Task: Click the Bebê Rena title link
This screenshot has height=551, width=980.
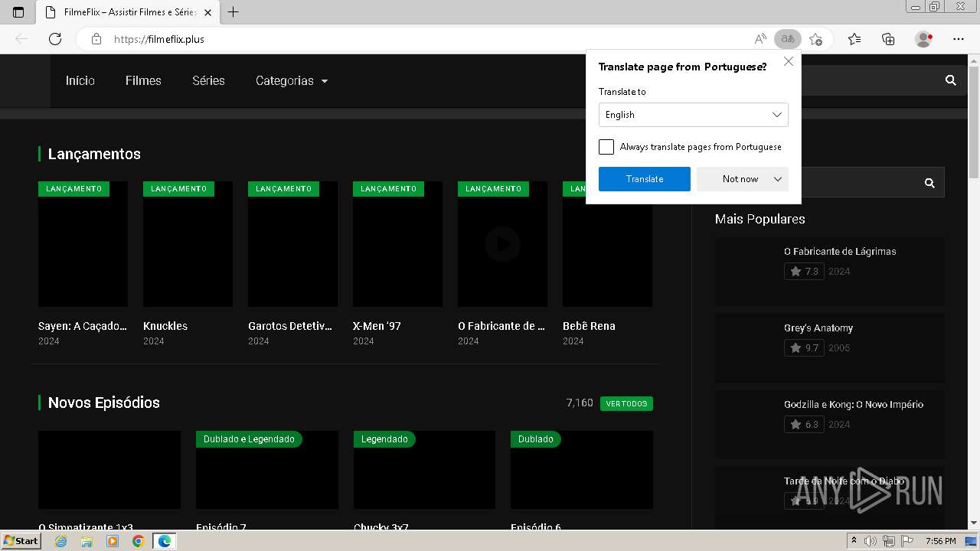Action: tap(589, 326)
